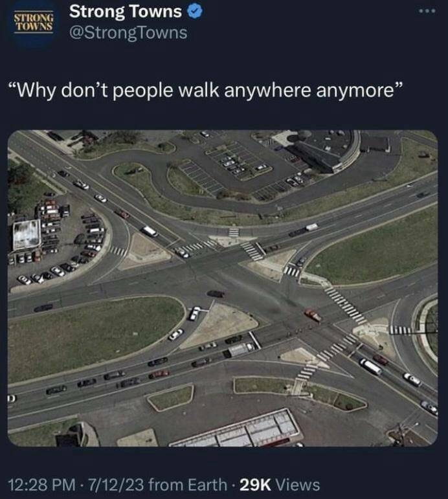Click the dark car in the intersection center
The image size is (448, 499).
(216, 293)
